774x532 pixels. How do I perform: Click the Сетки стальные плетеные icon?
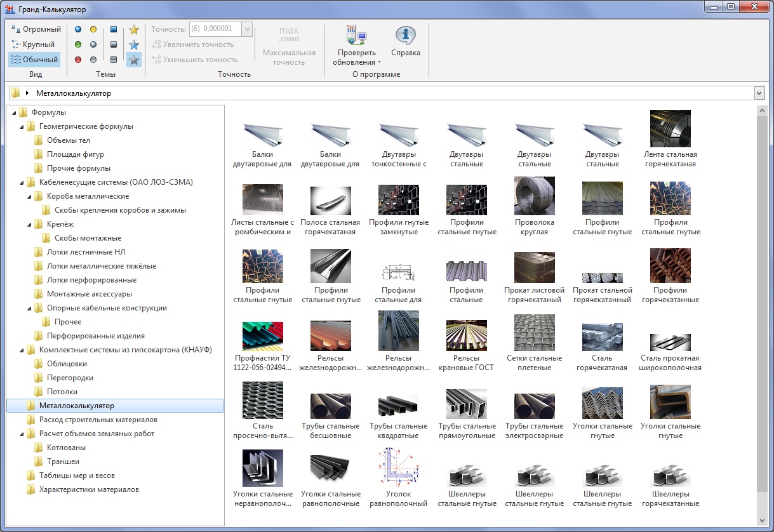tap(534, 333)
